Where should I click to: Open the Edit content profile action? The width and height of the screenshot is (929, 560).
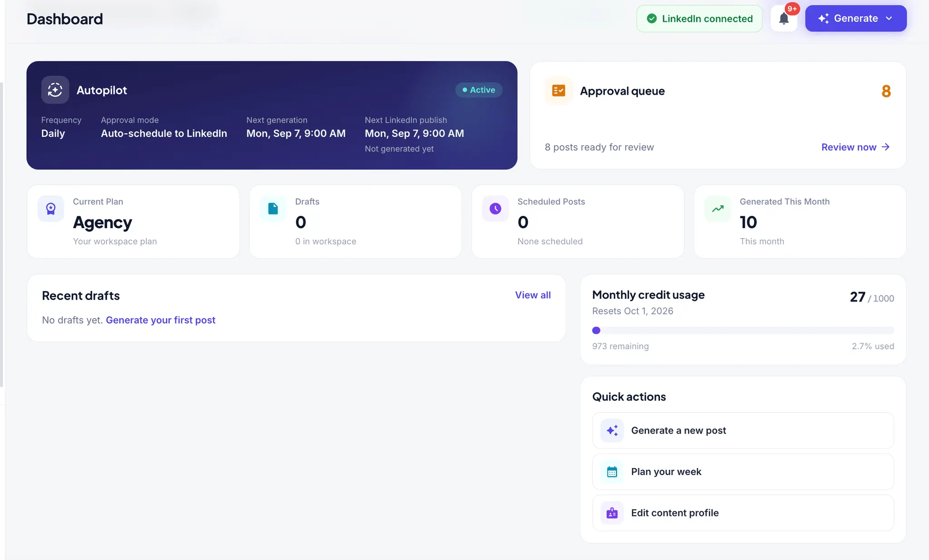(743, 513)
